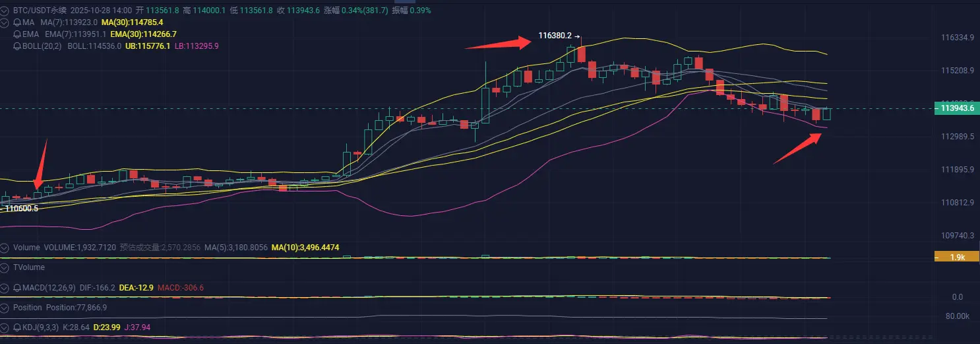Click the 116334.9 price axis label
Image resolution: width=980 pixels, height=344 pixels.
[958, 38]
